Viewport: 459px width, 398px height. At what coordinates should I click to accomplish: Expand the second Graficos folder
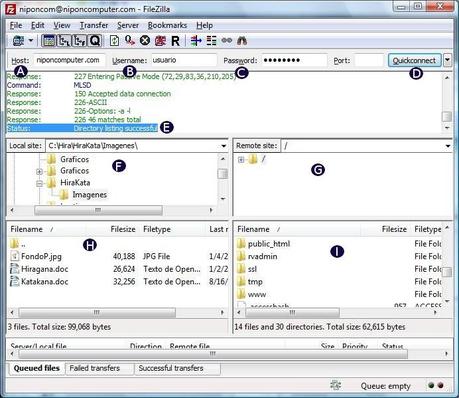pyautogui.click(x=39, y=171)
